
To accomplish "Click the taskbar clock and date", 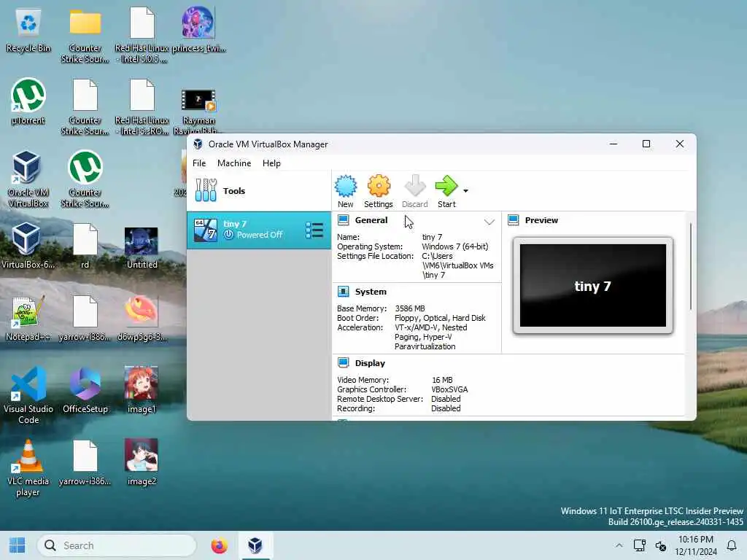I will [695, 545].
